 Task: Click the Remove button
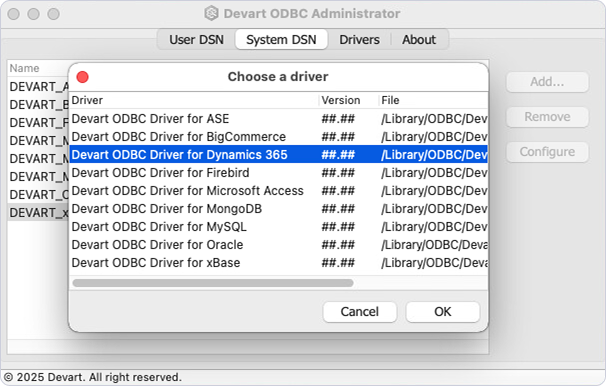pos(547,117)
